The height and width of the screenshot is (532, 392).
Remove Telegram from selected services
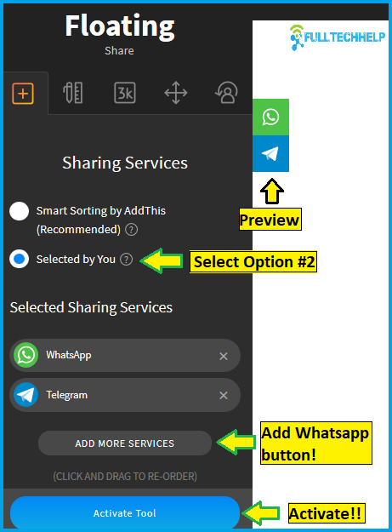(224, 395)
